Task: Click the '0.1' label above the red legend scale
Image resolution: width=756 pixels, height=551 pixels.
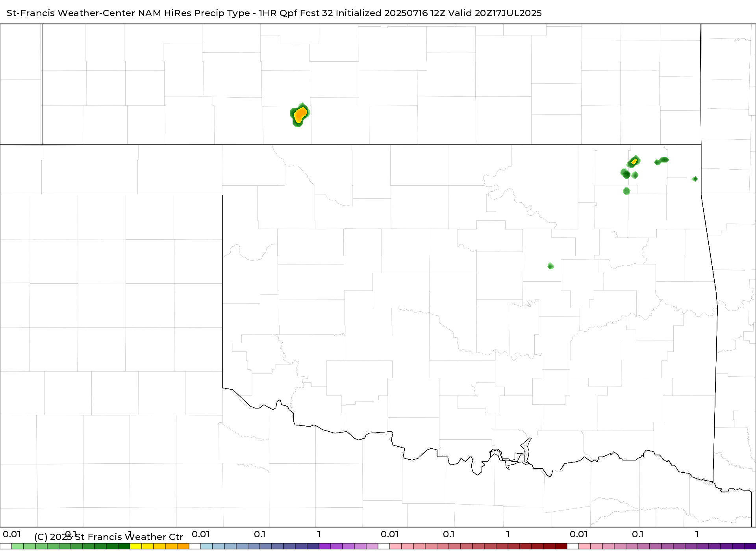Action: click(x=448, y=534)
